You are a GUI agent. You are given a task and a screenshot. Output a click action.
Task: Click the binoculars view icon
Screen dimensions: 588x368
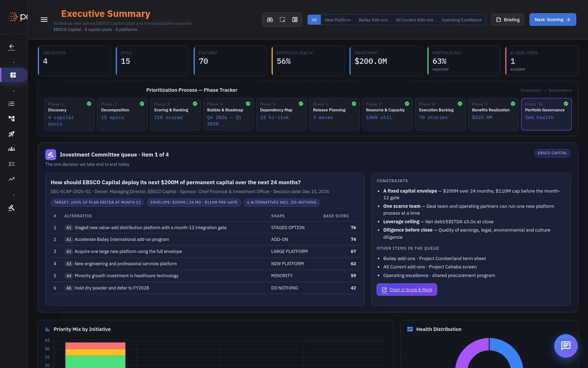270,20
